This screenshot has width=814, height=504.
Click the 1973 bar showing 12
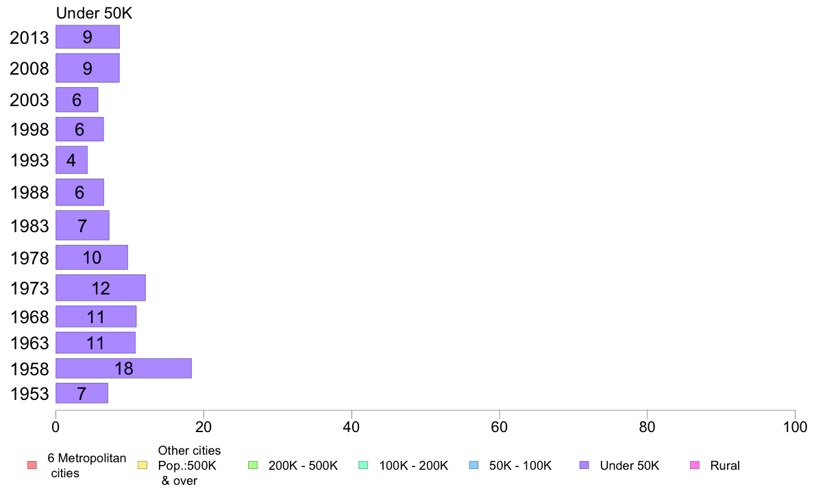click(x=101, y=288)
